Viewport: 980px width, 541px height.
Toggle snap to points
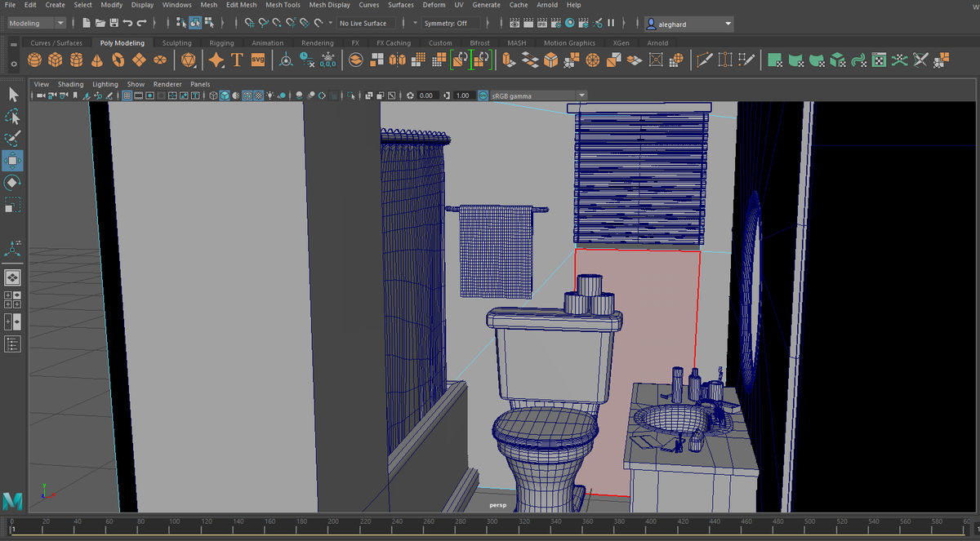pyautogui.click(x=278, y=23)
